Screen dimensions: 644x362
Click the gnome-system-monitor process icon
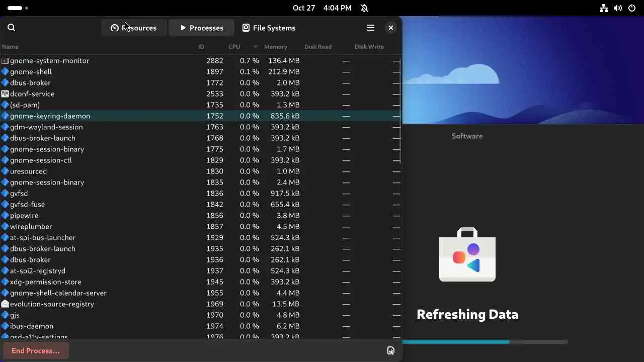(x=5, y=60)
